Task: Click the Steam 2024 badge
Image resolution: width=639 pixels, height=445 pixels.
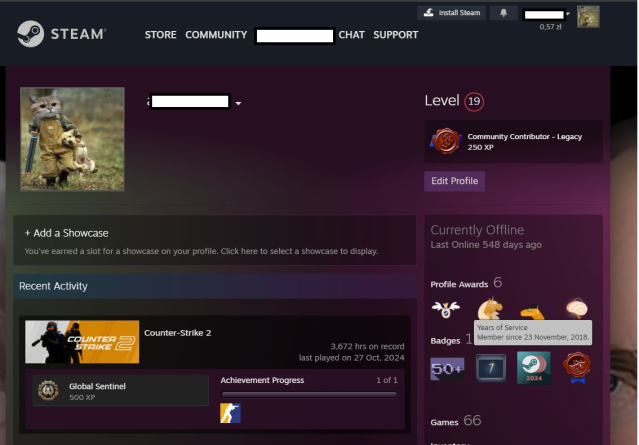Action: (x=534, y=368)
